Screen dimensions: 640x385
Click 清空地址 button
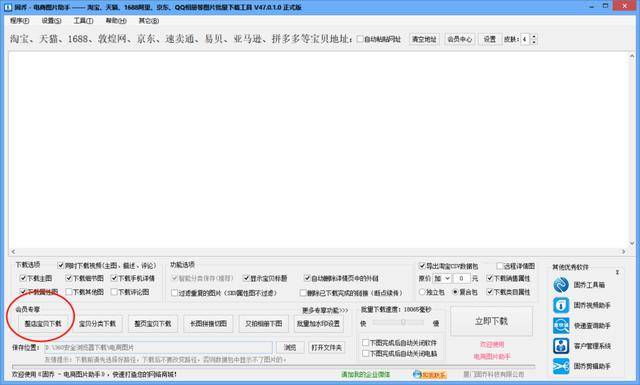tap(424, 39)
